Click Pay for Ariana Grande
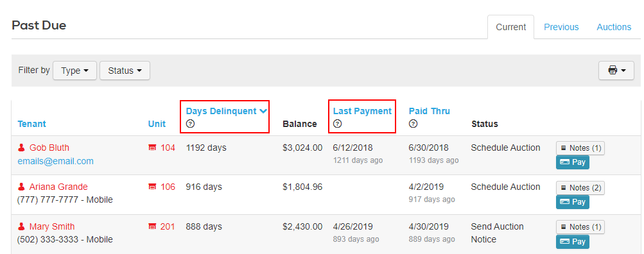Viewport: 644px width, 254px height. [x=573, y=202]
